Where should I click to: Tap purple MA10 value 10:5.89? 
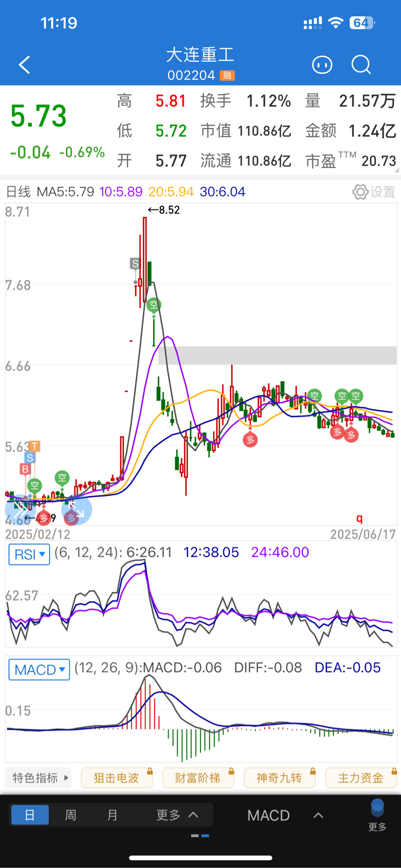pyautogui.click(x=121, y=192)
